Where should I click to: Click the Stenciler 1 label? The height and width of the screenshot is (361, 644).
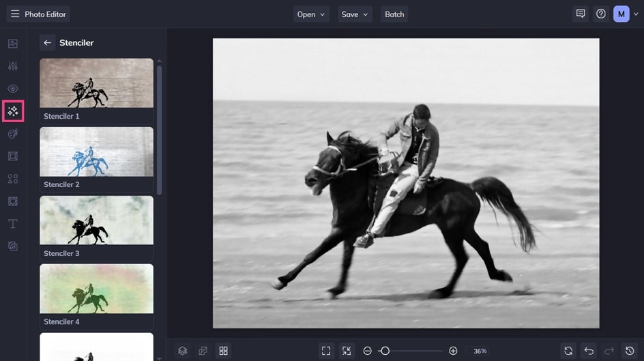click(x=61, y=116)
